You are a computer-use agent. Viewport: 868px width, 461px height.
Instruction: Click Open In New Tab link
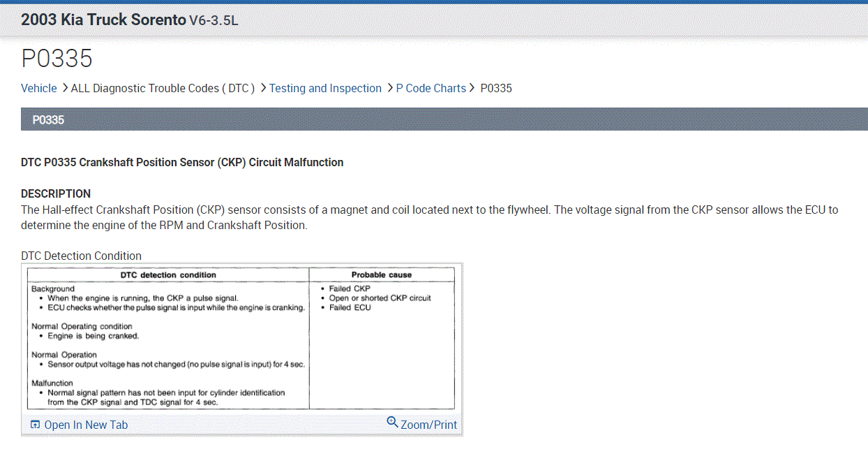click(86, 425)
